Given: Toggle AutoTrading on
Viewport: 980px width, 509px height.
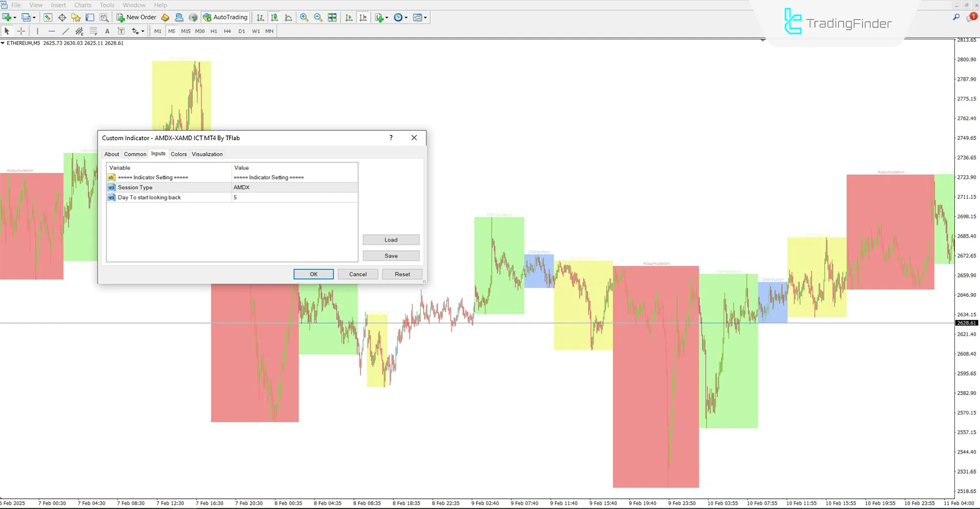Looking at the screenshot, I should [x=225, y=17].
